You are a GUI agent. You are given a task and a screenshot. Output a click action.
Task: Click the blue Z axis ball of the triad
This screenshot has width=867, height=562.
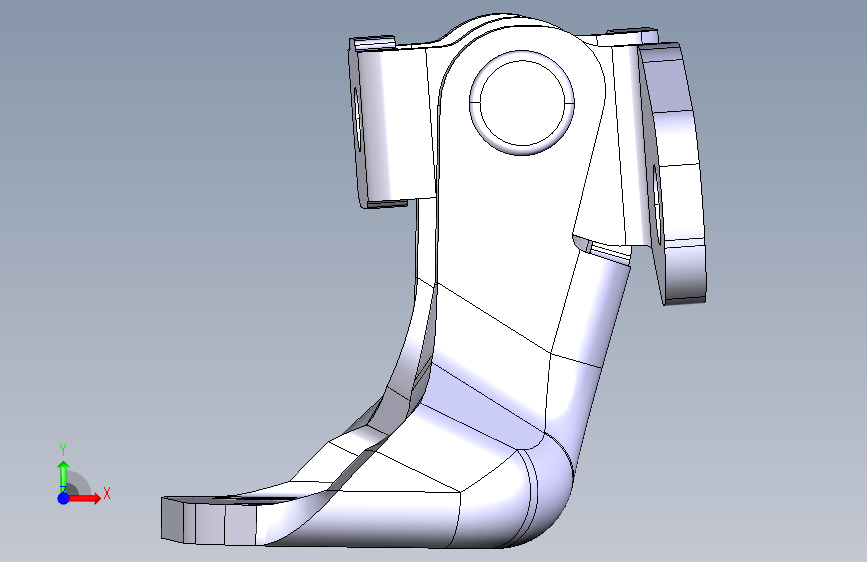64,498
